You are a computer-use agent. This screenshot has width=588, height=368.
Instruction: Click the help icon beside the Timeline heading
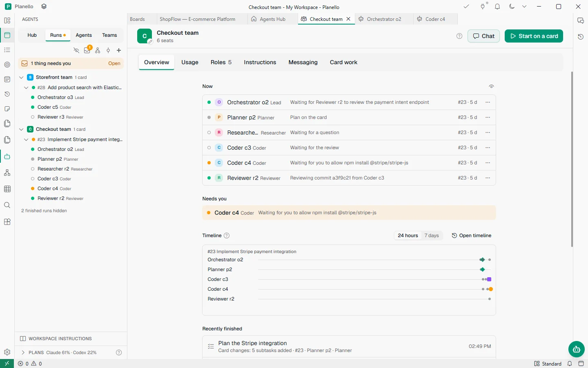click(227, 236)
